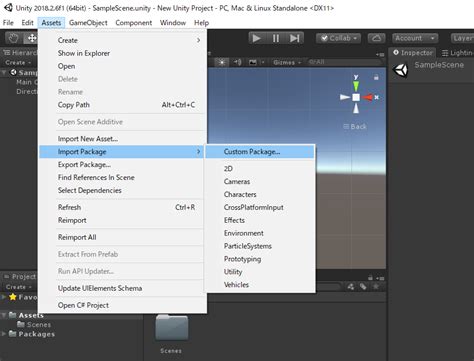This screenshot has width=474, height=361.
Task: Choose Refresh menu entry
Action: click(x=122, y=207)
